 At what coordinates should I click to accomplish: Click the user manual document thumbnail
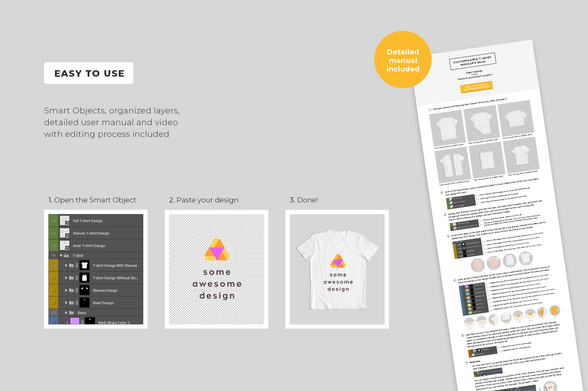coord(502,218)
